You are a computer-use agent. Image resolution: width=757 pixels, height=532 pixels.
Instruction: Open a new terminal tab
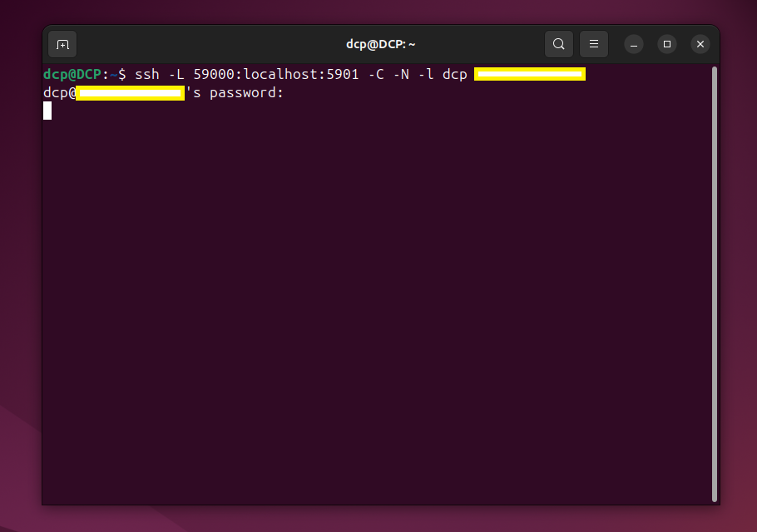click(x=62, y=44)
